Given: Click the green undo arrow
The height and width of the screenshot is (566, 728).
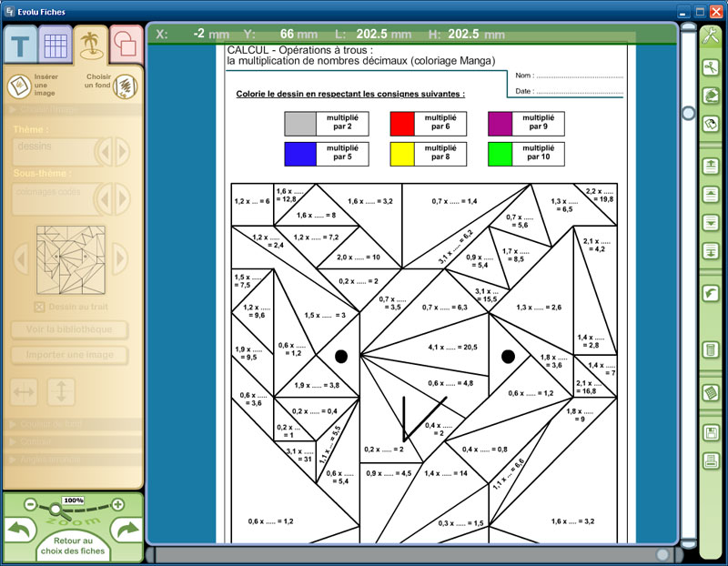Looking at the screenshot, I should click(19, 531).
